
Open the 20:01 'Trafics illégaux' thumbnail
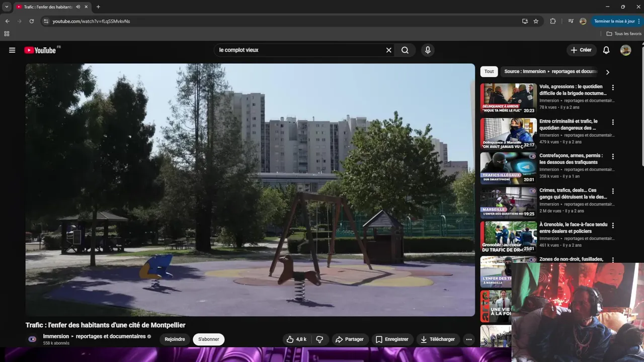(508, 168)
